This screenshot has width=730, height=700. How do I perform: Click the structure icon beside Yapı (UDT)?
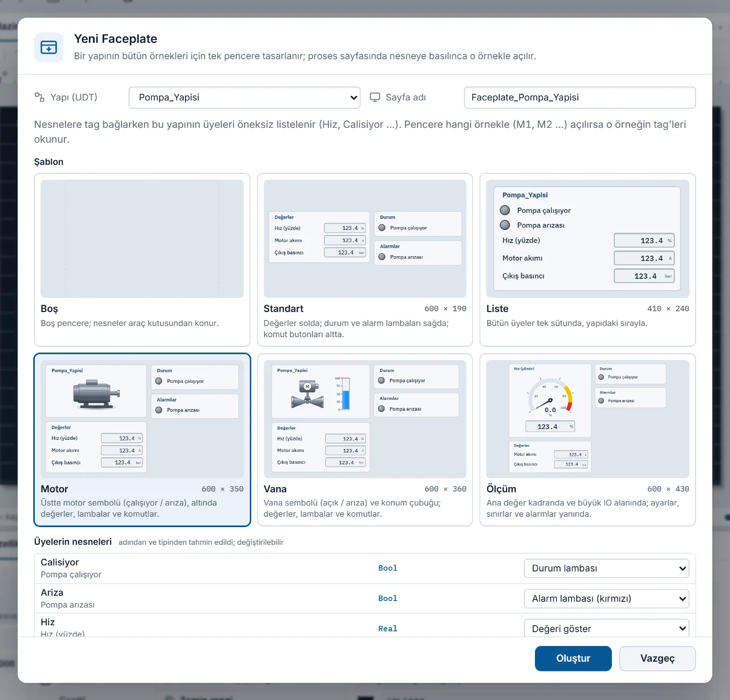[x=39, y=97]
